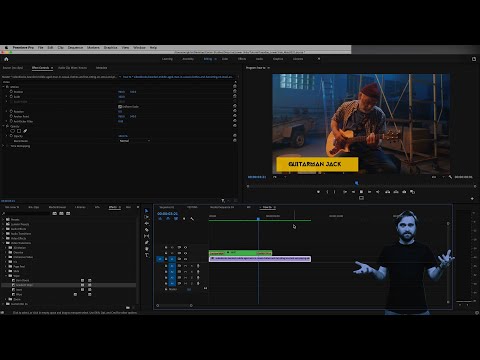Open the Sequence menu
Screen dimensions: 480x360
(75, 48)
